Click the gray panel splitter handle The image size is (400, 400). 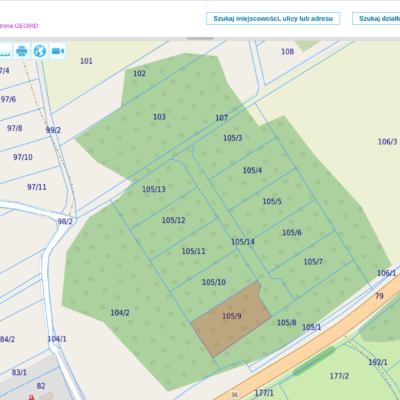tap(200, 38)
